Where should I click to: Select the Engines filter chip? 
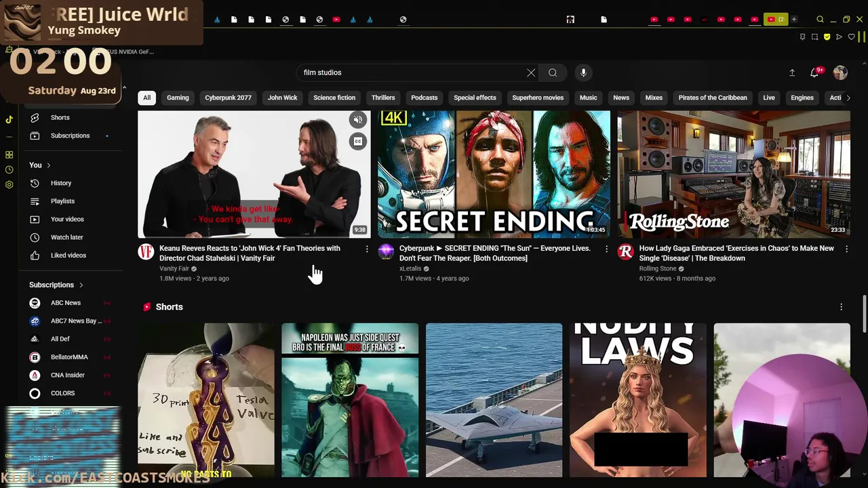tap(802, 98)
